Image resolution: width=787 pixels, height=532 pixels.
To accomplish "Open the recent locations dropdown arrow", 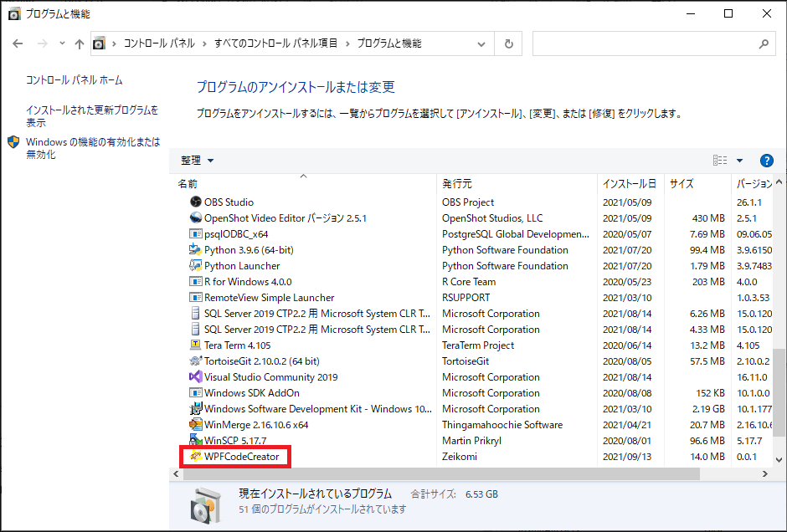I will (x=62, y=43).
